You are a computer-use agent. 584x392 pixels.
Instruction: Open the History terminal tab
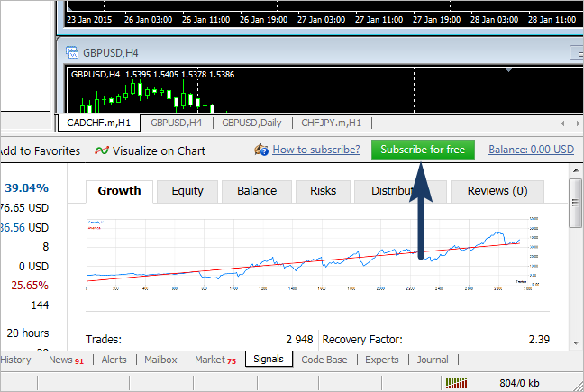(15, 360)
